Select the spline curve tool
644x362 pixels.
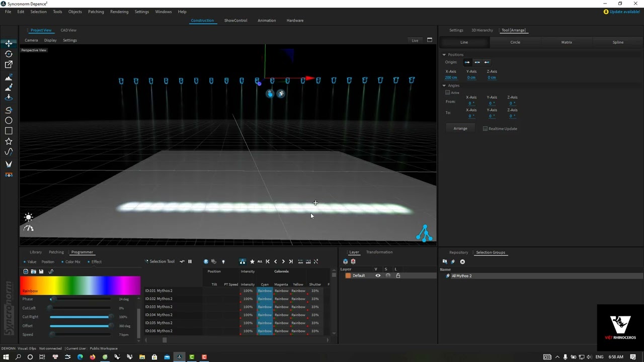(x=9, y=152)
